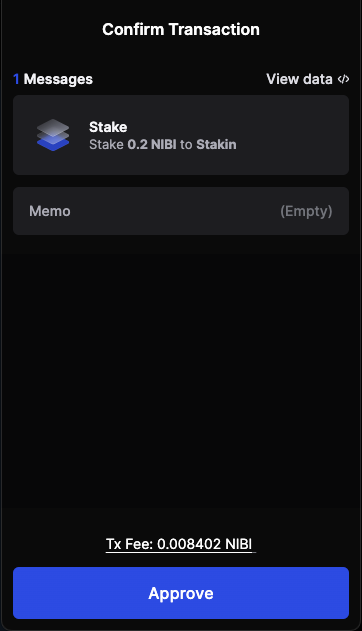Click the Messages section label
Image resolution: width=362 pixels, height=631 pixels.
point(58,79)
